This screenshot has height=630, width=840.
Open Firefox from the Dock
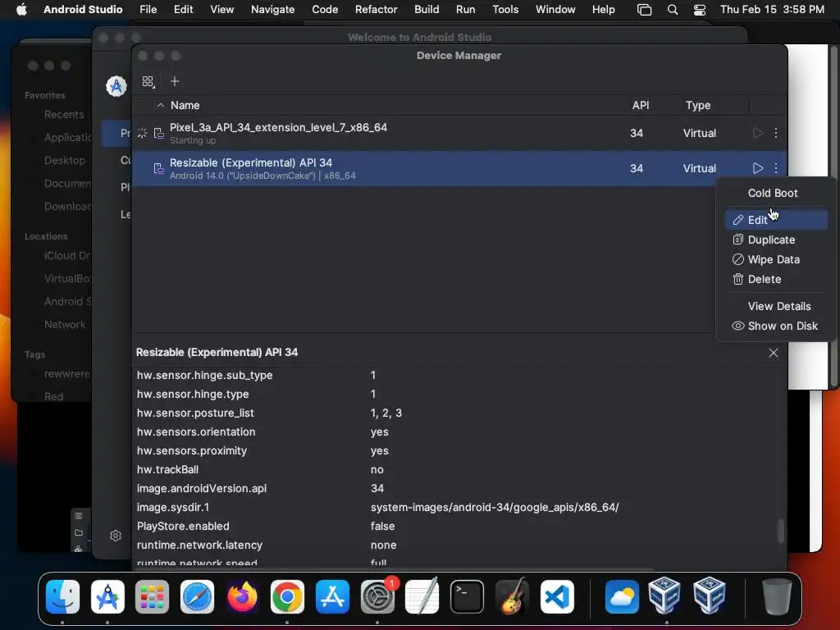click(242, 596)
